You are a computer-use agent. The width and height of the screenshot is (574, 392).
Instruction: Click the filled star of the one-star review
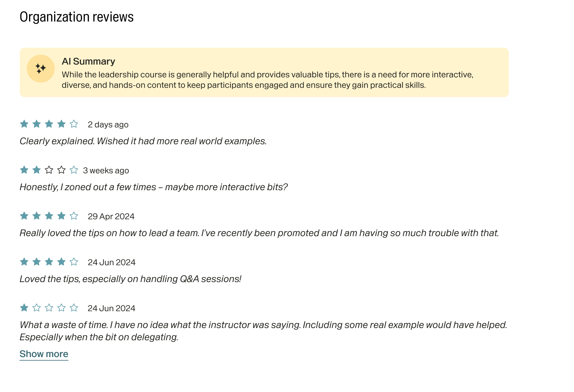(24, 308)
